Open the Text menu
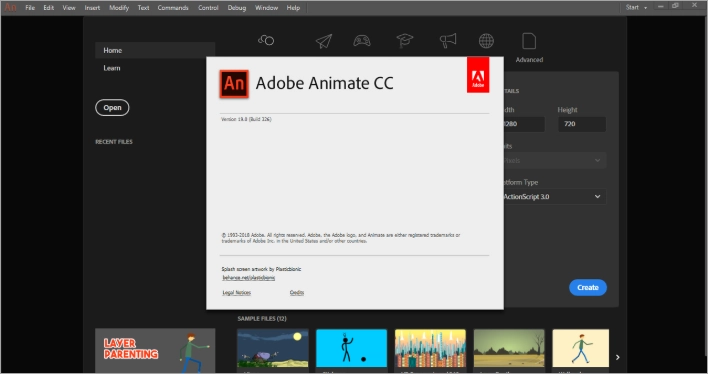 click(x=143, y=8)
